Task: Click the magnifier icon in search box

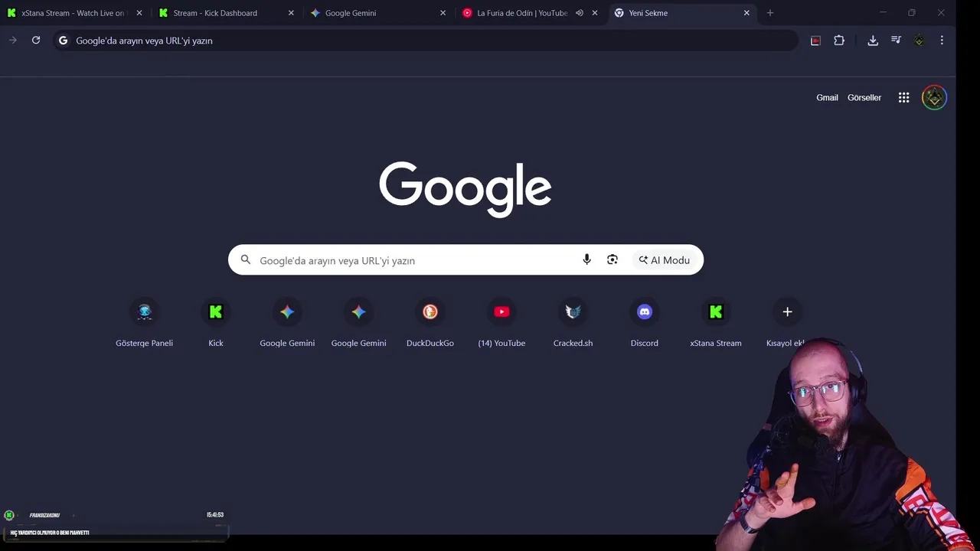Action: (x=246, y=260)
